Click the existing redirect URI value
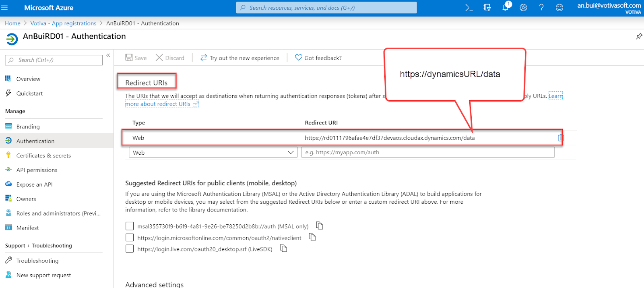 click(390, 138)
